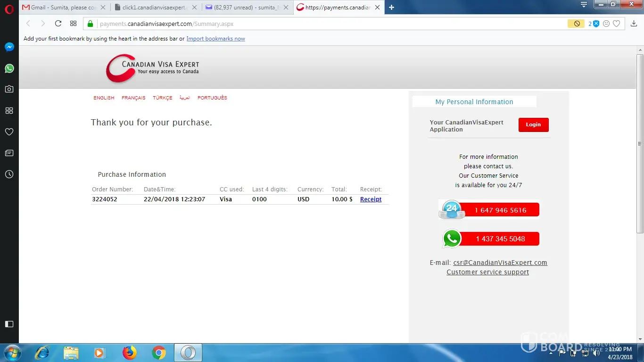Launch Firefox from the taskbar
The image size is (644, 362).
click(x=129, y=353)
